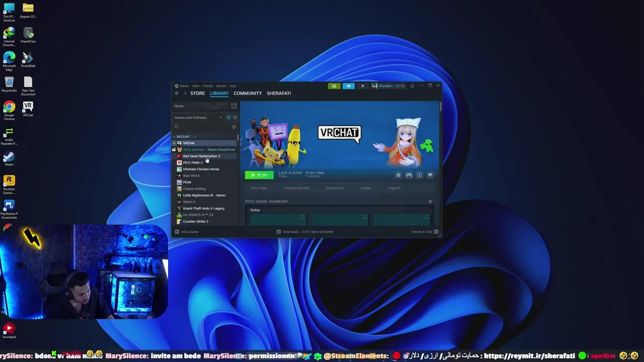The width and height of the screenshot is (644, 362).
Task: Collapse the RECENT games category
Action: coord(174,137)
